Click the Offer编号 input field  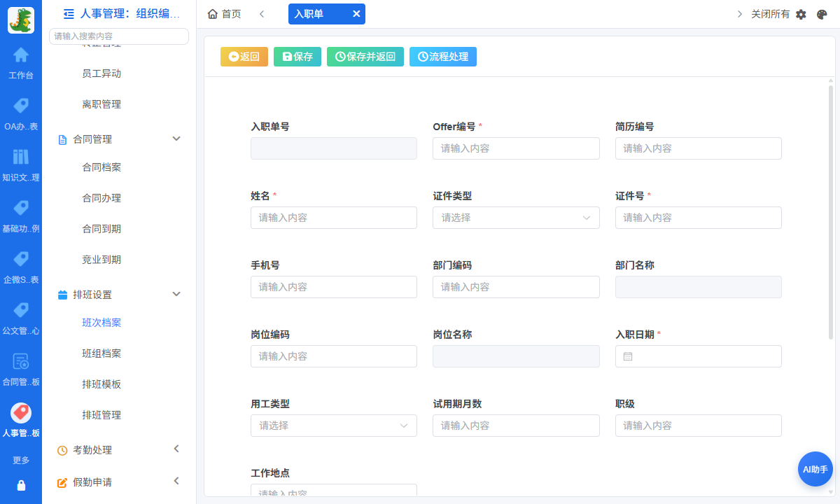516,148
